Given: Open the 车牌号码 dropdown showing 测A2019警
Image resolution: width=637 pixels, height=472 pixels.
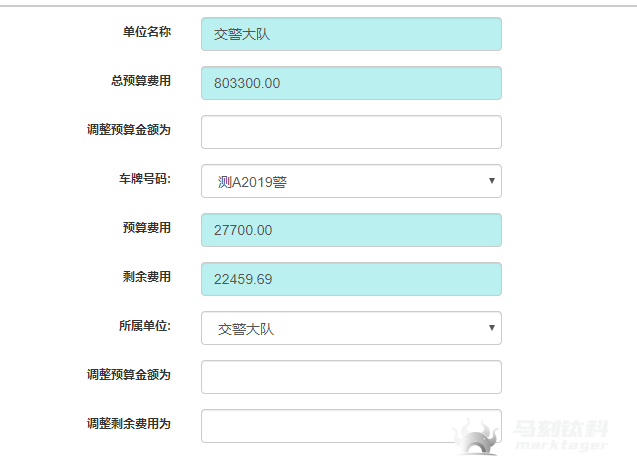Looking at the screenshot, I should tap(351, 181).
